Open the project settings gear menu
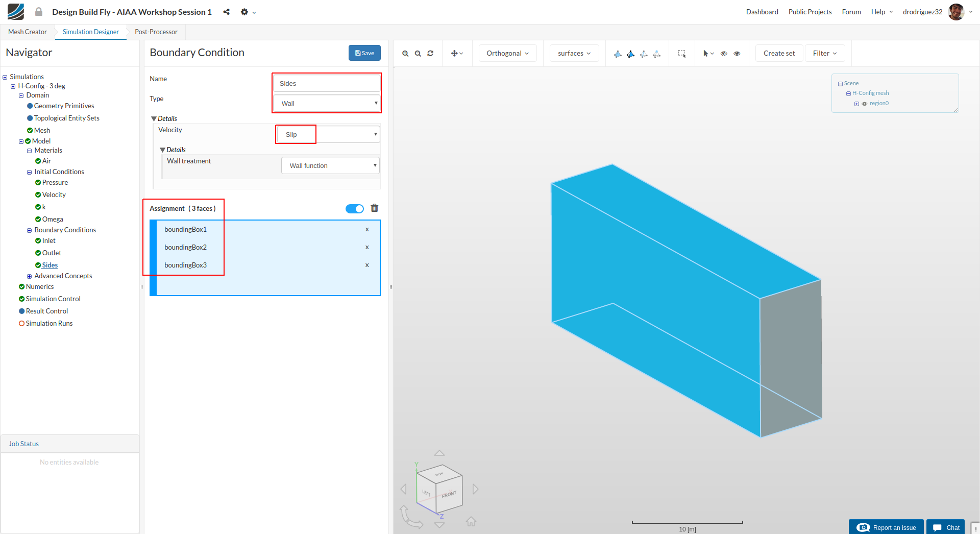 pyautogui.click(x=248, y=12)
